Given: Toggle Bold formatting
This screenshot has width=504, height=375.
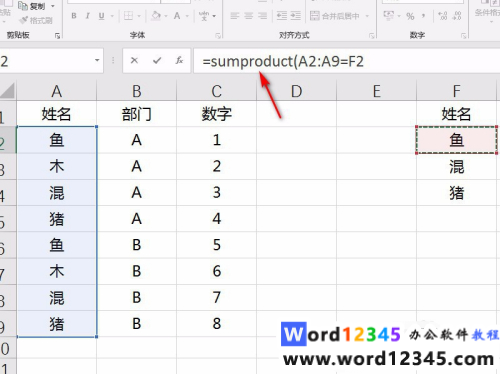Looking at the screenshot, I should 74,16.
